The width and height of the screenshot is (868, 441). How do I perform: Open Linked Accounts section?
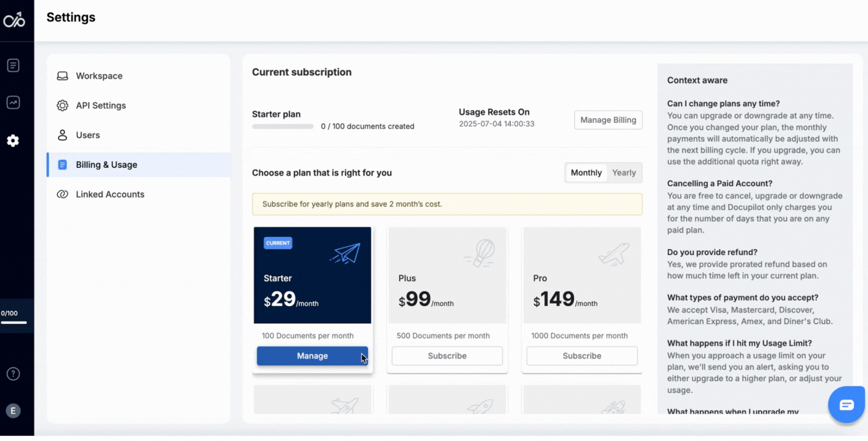(x=110, y=195)
